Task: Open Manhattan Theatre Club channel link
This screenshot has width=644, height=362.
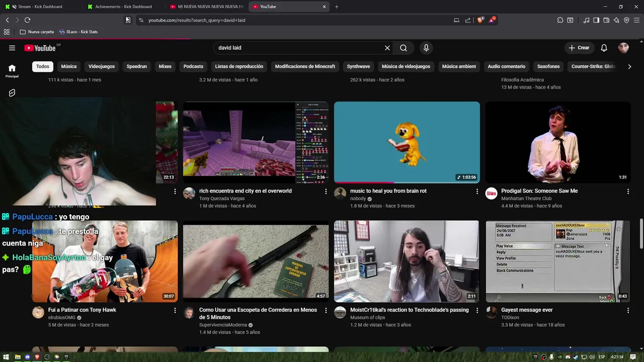Action: (x=526, y=199)
